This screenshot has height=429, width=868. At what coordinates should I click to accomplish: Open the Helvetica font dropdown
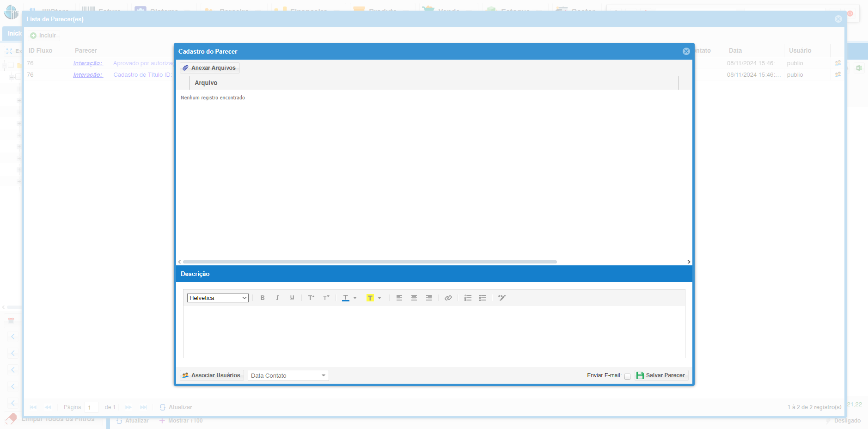pyautogui.click(x=218, y=298)
